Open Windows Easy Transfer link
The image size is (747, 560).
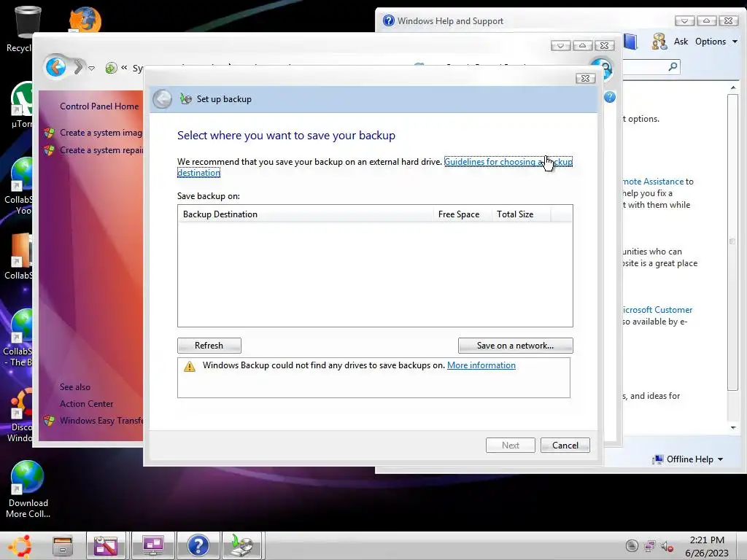click(x=101, y=421)
